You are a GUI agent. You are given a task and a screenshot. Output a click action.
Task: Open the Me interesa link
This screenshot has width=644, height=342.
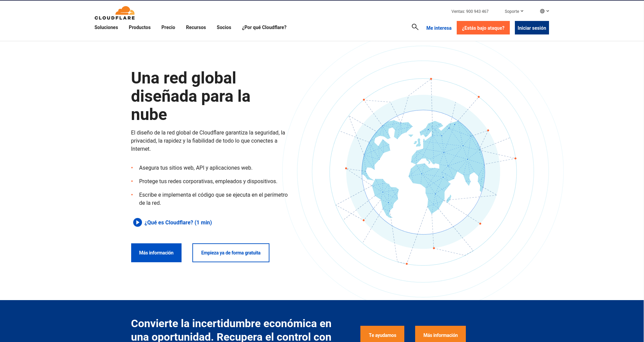click(438, 28)
